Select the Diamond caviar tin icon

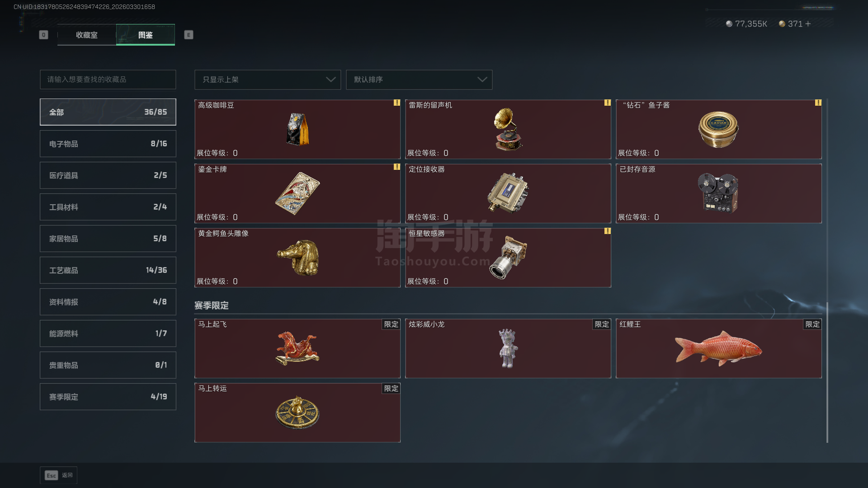718,130
